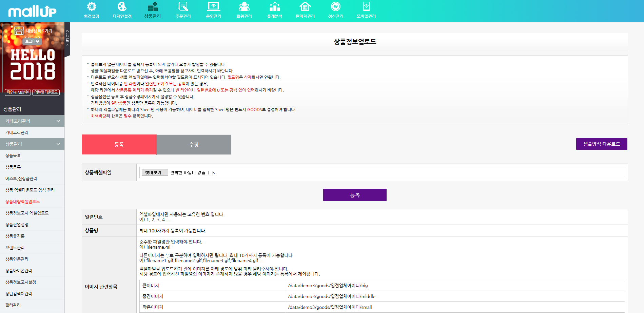Close the sidebar with CLOSE X tab
This screenshot has width=644, height=313.
pyautogui.click(x=67, y=38)
